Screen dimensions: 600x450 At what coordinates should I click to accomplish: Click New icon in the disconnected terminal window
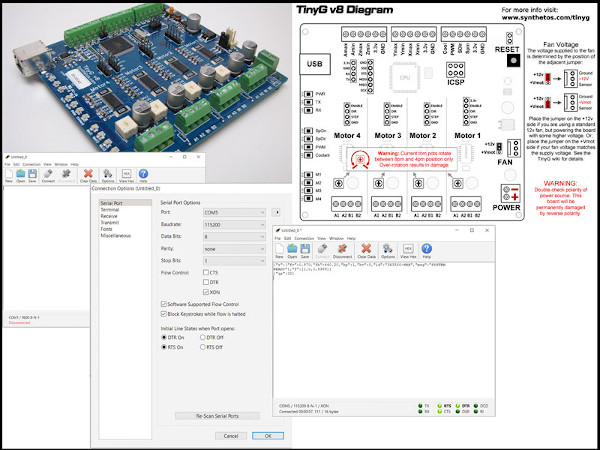coord(9,175)
